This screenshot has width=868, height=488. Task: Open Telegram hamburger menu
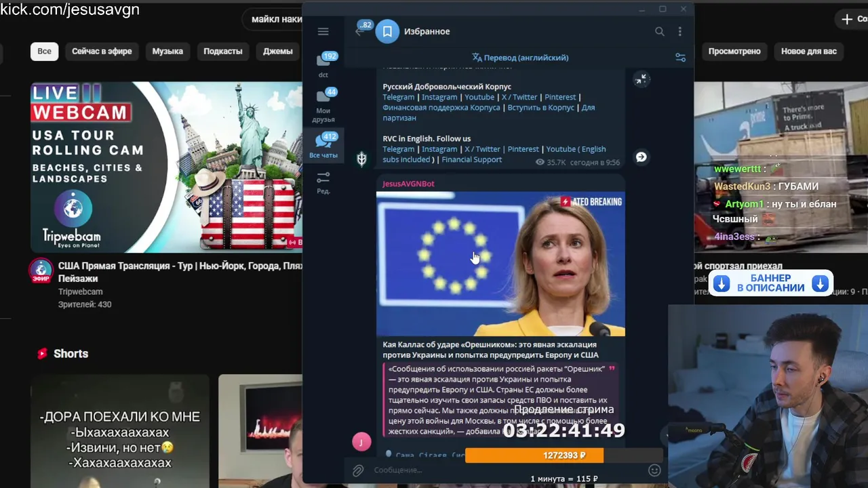(x=323, y=31)
